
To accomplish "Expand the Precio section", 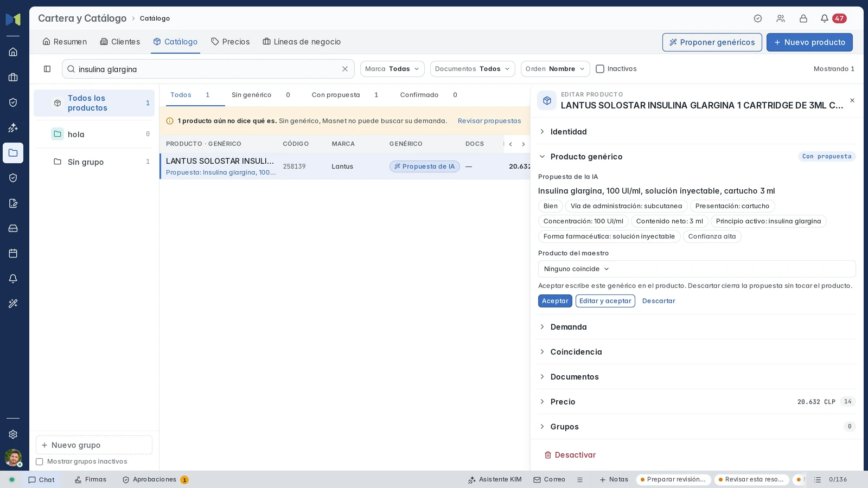I will pyautogui.click(x=697, y=402).
